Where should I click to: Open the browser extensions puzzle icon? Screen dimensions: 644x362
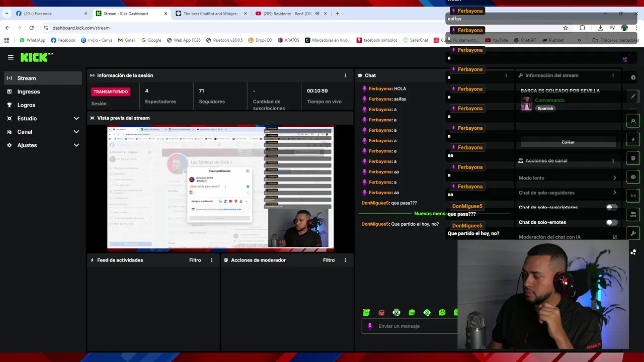583,28
